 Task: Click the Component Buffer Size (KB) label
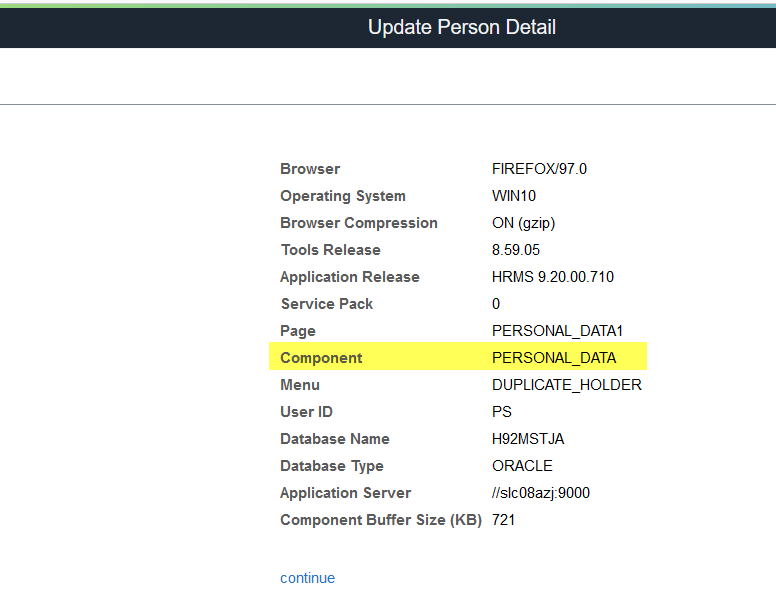tap(380, 520)
